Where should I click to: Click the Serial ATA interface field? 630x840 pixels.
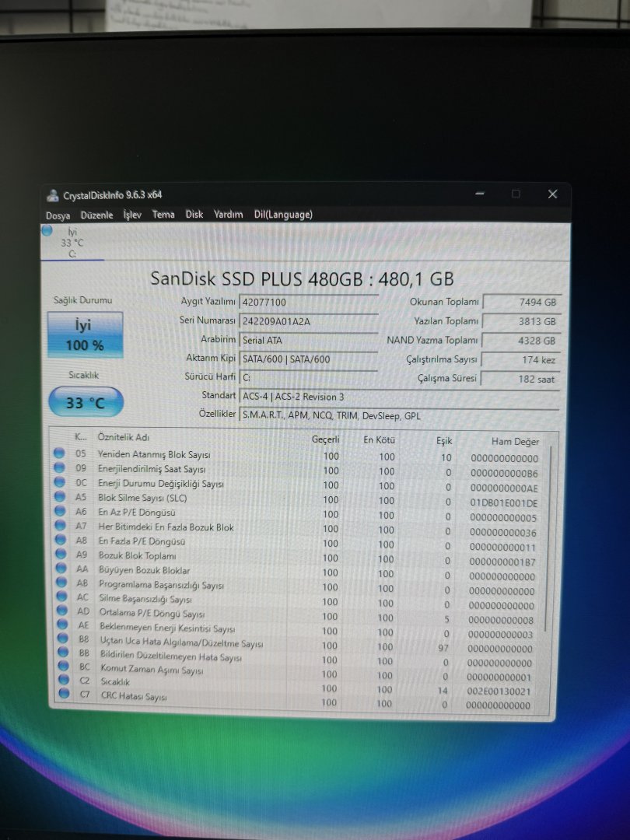click(309, 340)
